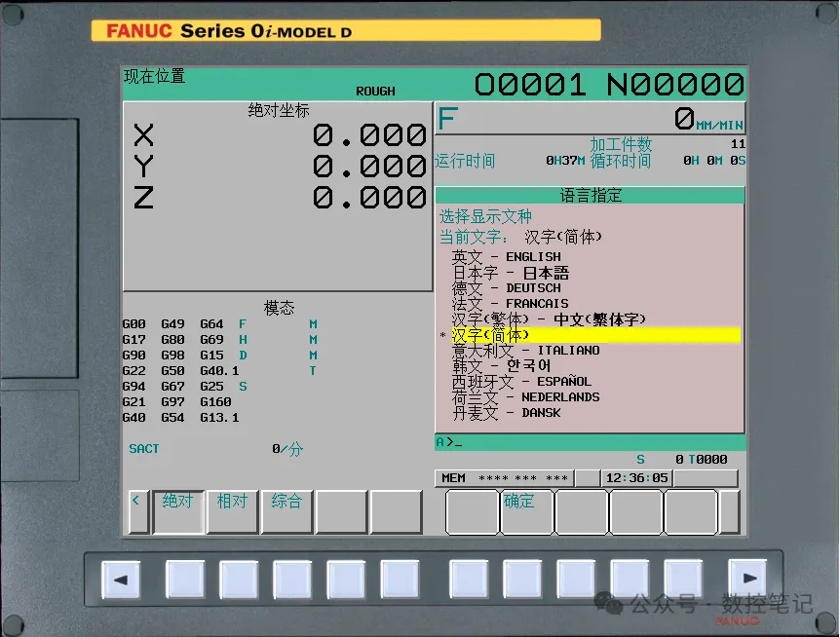Viewport: 840px width, 637px height.
Task: Click the 选择显示文种 heading
Action: click(x=485, y=217)
